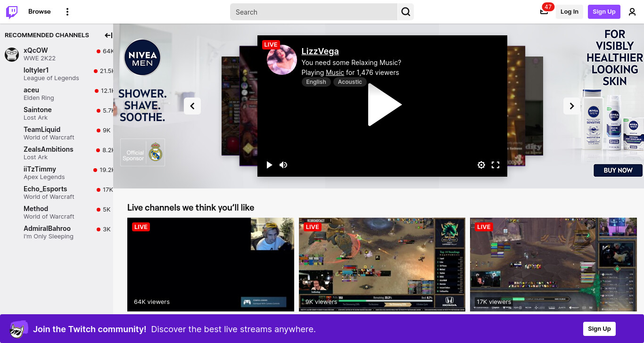Image resolution: width=644 pixels, height=343 pixels.
Task: Mute the featured stream volume
Action: (283, 165)
